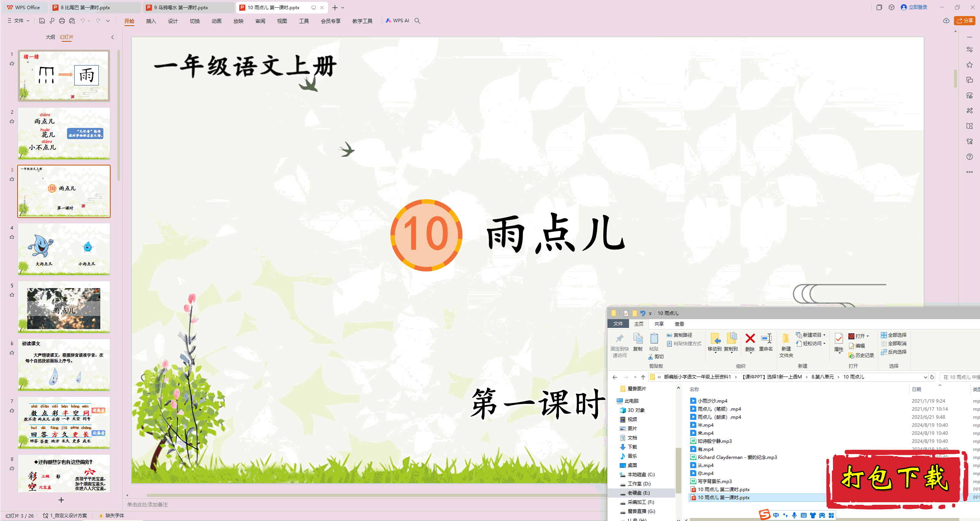Open the 设计 ribbon tab
The image size is (980, 521).
[x=173, y=21]
